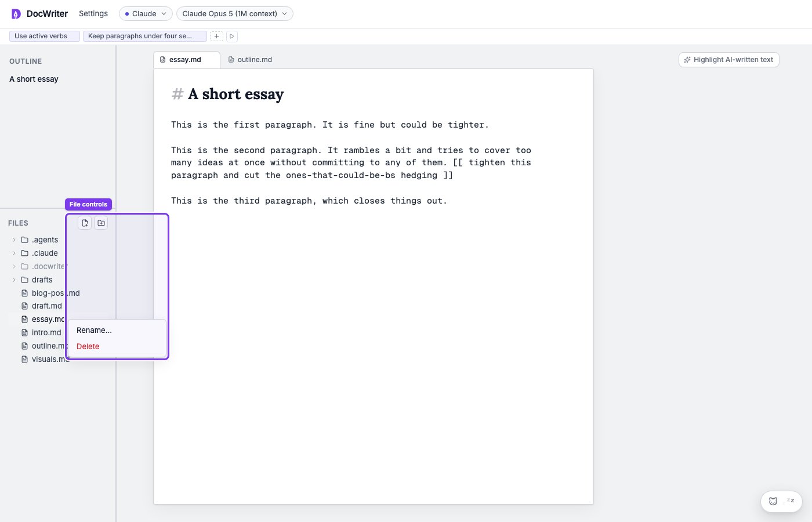This screenshot has height=522, width=812.
Task: Expand the drafts folder chevron
Action: (x=14, y=280)
